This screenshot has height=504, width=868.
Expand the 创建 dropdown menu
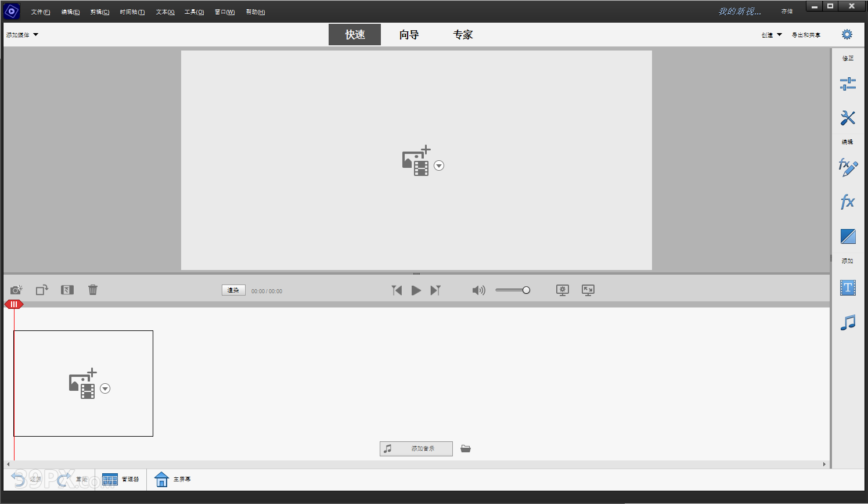point(772,35)
